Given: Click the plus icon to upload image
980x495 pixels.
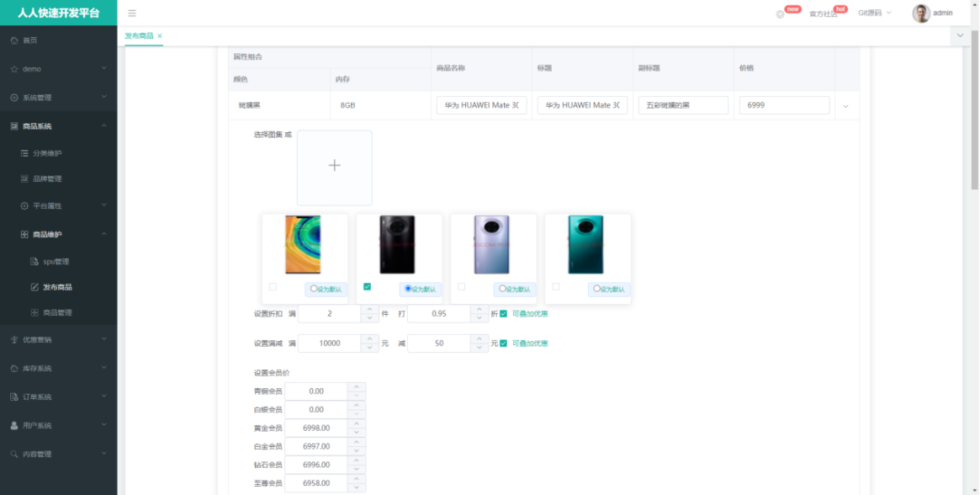Looking at the screenshot, I should coord(334,165).
